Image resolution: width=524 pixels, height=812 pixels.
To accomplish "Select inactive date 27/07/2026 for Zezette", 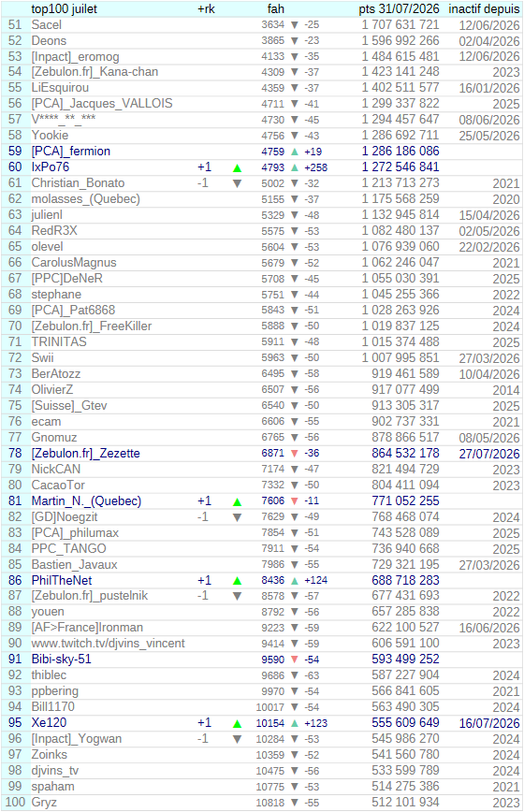I will click(x=489, y=454).
